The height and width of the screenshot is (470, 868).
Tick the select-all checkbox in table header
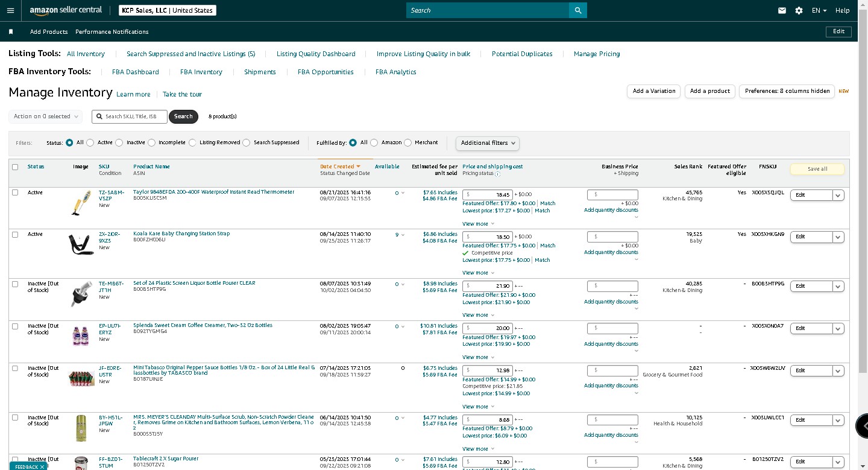tap(15, 167)
